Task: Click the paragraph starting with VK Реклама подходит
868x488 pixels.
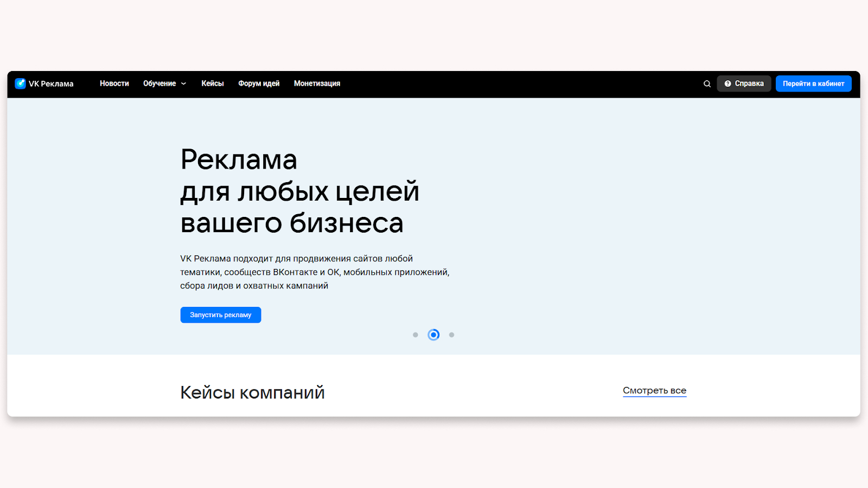Action: coord(315,272)
